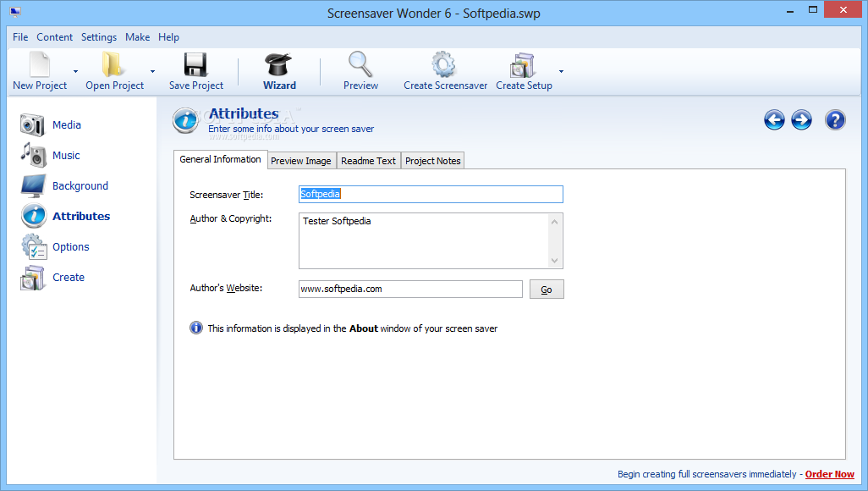The image size is (868, 491).
Task: Open the Settings menu
Action: coord(98,37)
